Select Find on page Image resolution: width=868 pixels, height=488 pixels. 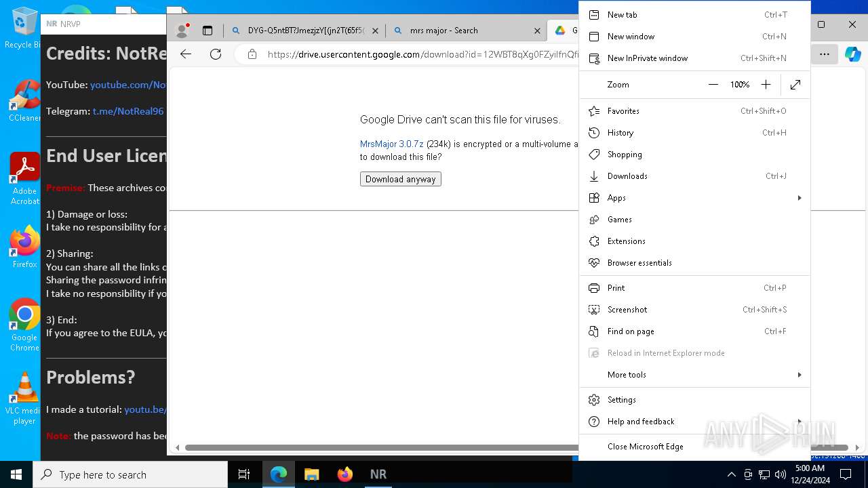pyautogui.click(x=695, y=331)
